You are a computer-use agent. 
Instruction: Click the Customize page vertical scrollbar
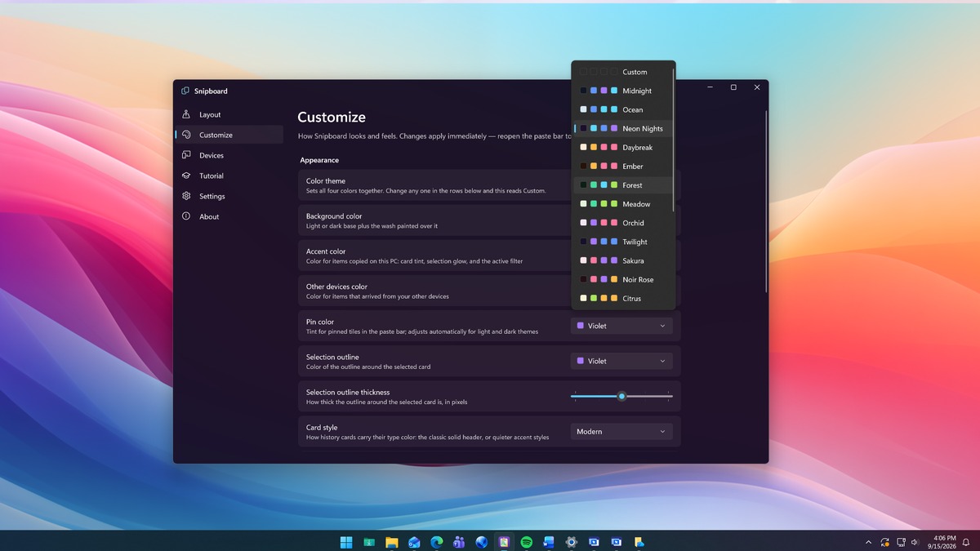pyautogui.click(x=766, y=202)
